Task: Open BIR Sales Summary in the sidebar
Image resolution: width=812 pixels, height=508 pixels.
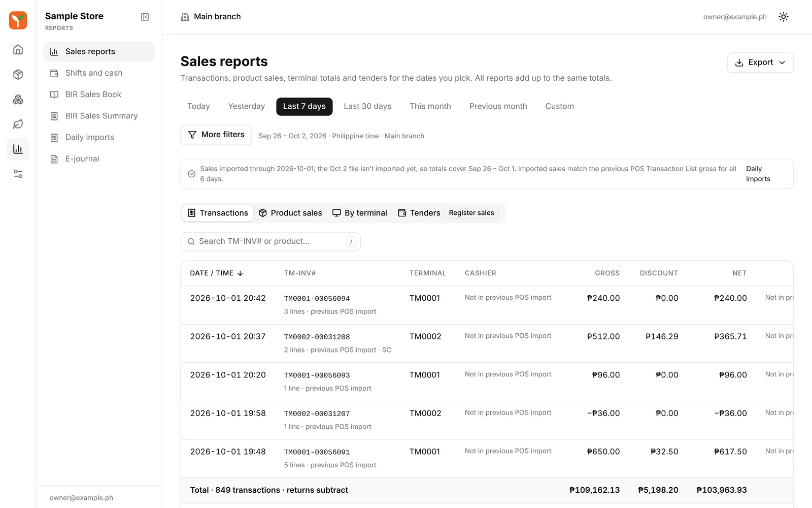Action: click(99, 116)
